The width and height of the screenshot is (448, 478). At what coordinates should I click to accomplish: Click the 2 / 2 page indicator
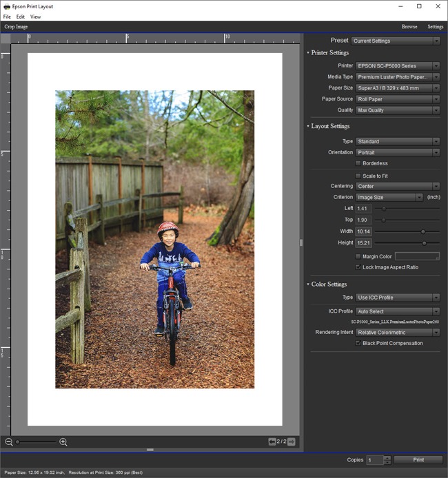(281, 441)
